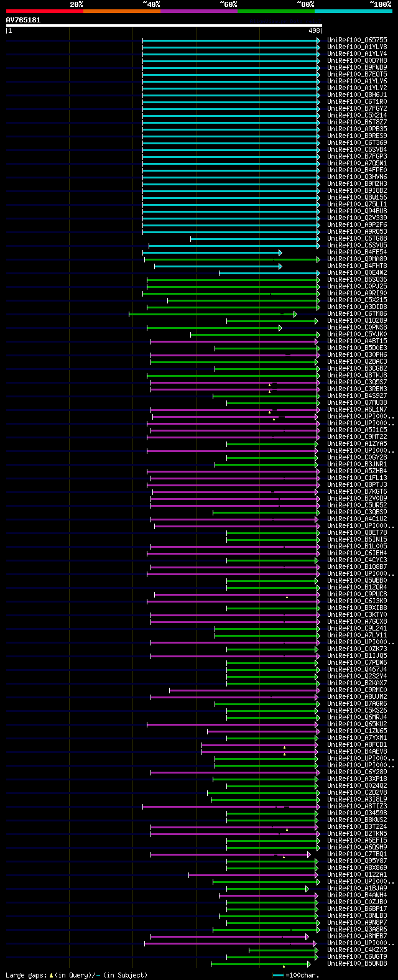Select UniRef100_C6SVU5 label
This screenshot has height=980, width=398.
click(x=358, y=246)
